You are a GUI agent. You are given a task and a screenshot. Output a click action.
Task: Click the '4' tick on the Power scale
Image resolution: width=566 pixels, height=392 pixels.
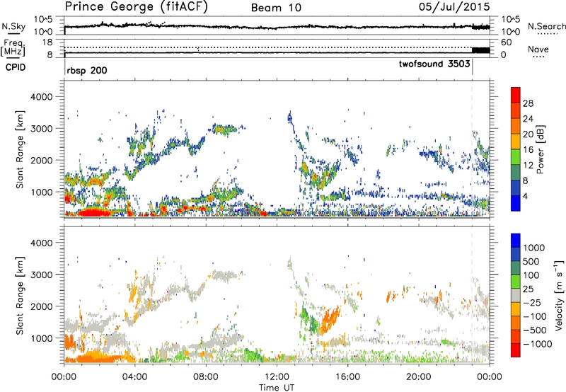coord(525,196)
